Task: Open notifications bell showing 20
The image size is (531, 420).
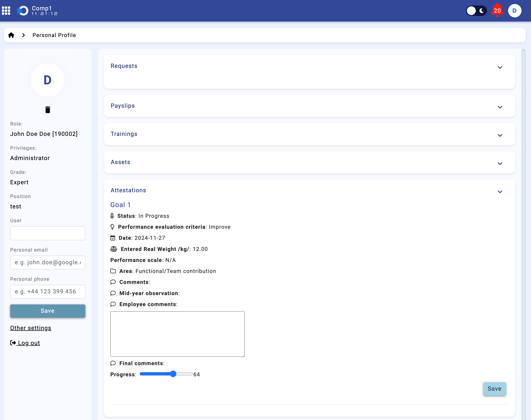Action: pyautogui.click(x=497, y=10)
